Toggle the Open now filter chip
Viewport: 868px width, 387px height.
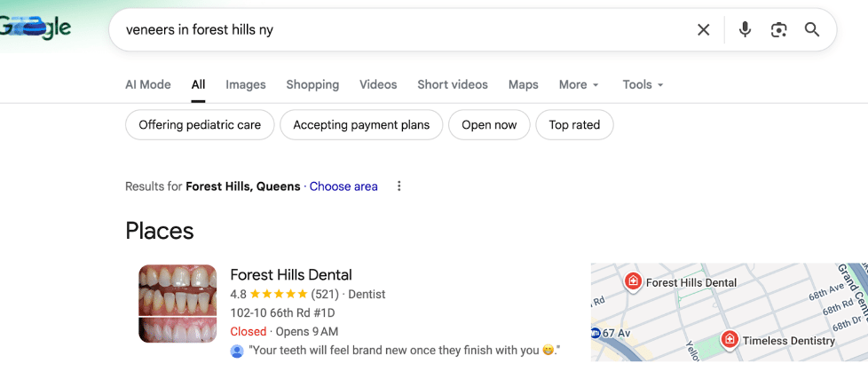(489, 125)
